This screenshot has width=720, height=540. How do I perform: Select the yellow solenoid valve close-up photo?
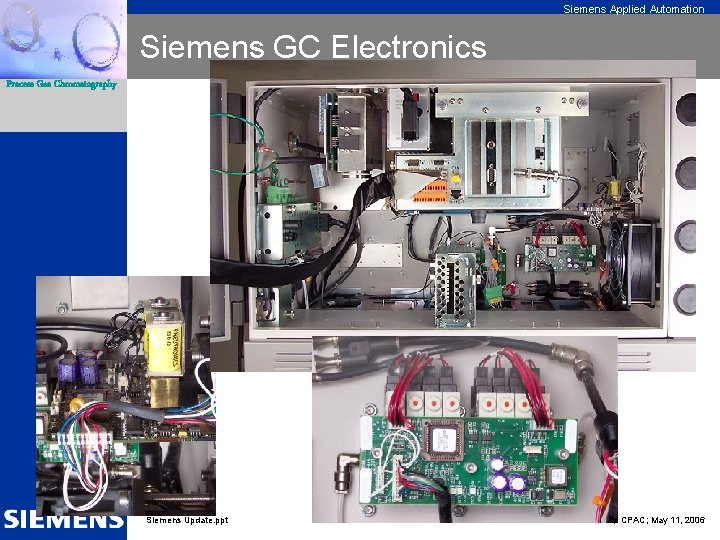[x=126, y=396]
